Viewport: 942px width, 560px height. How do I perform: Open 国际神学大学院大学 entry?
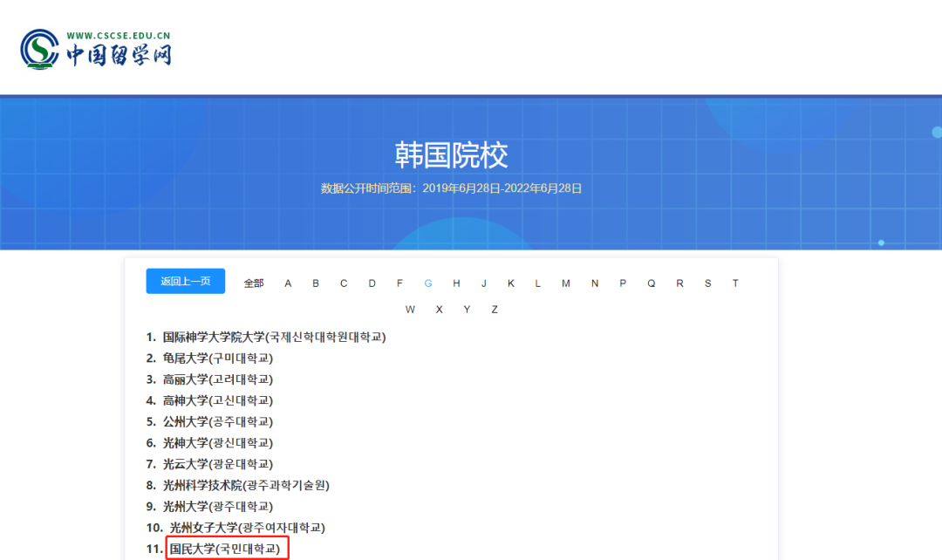(274, 337)
